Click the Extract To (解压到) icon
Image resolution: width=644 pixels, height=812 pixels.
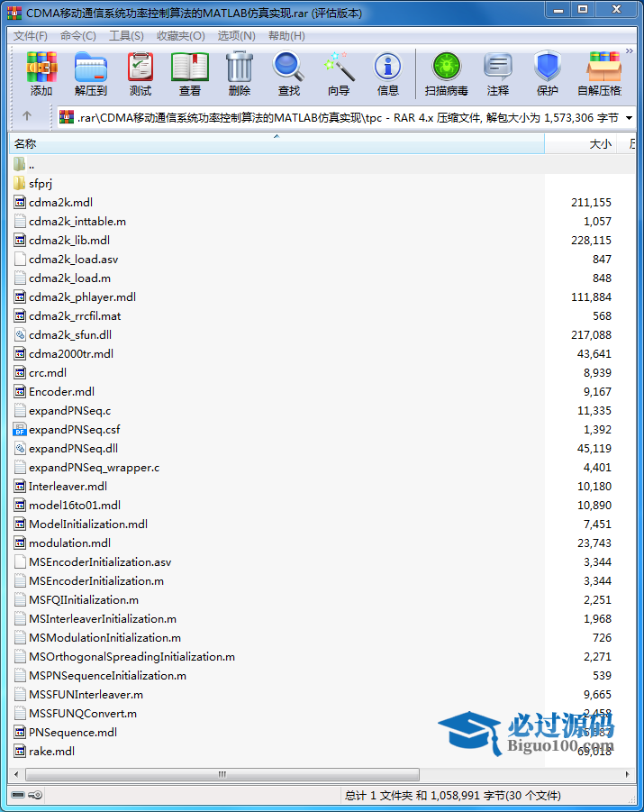click(91, 68)
